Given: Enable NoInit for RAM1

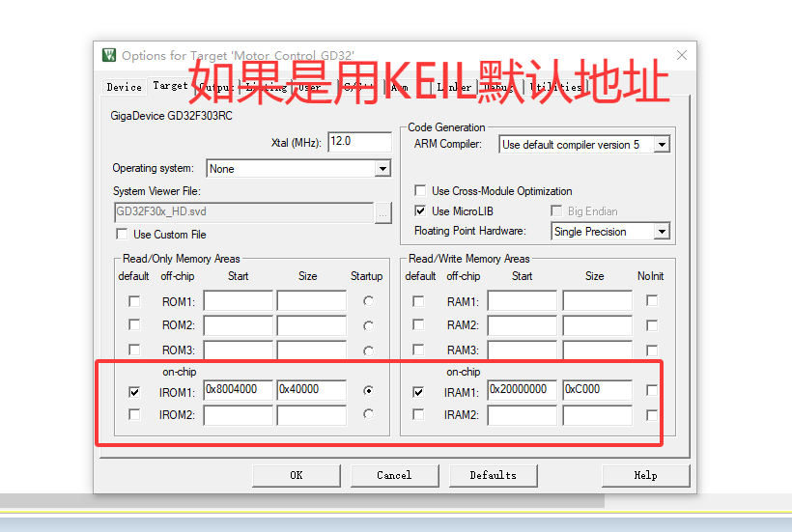Looking at the screenshot, I should pyautogui.click(x=652, y=301).
